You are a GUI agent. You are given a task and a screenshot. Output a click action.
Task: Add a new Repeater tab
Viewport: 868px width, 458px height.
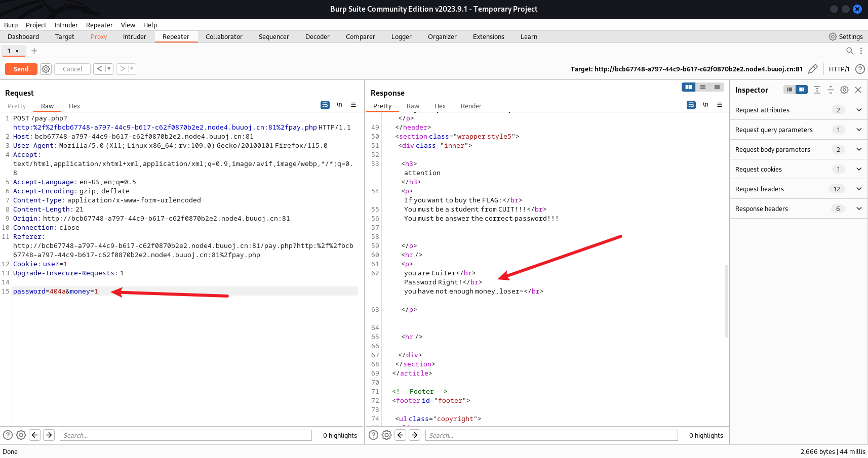(x=34, y=51)
